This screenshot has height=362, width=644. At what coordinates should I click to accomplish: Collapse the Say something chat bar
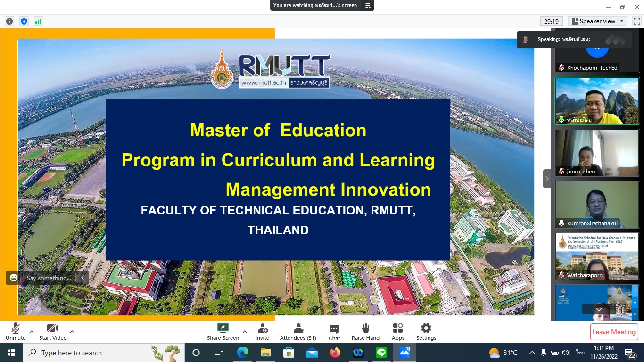click(x=83, y=278)
